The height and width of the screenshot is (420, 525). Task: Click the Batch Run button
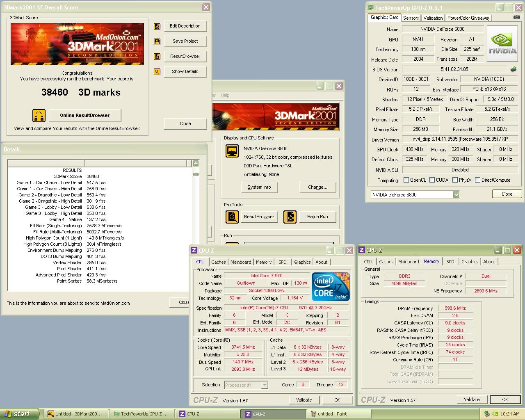[318, 217]
